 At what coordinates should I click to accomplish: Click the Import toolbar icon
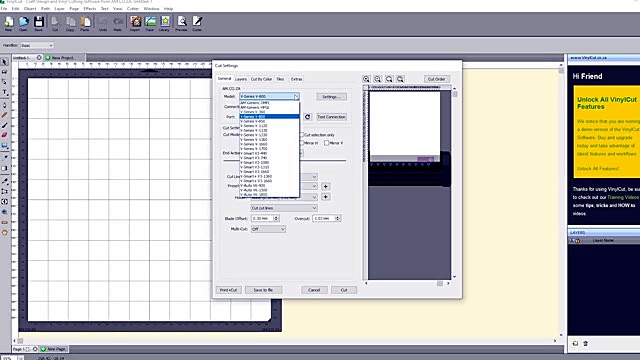click(135, 23)
